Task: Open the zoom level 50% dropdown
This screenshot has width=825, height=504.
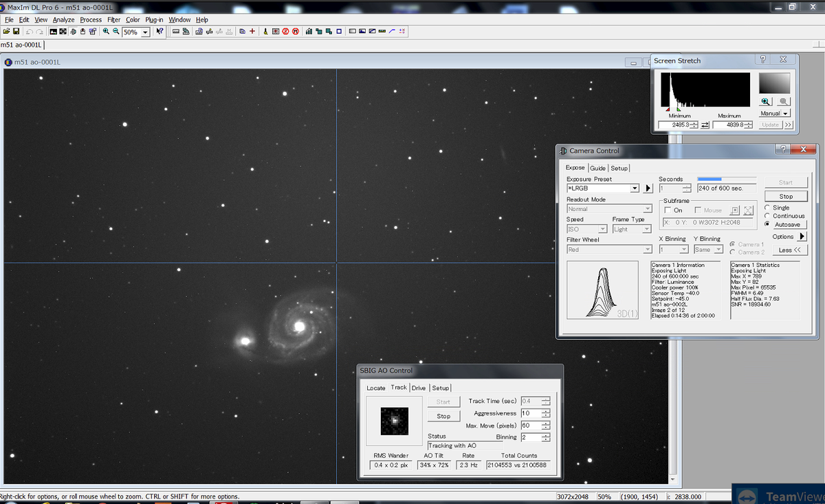Action: pyautogui.click(x=145, y=32)
